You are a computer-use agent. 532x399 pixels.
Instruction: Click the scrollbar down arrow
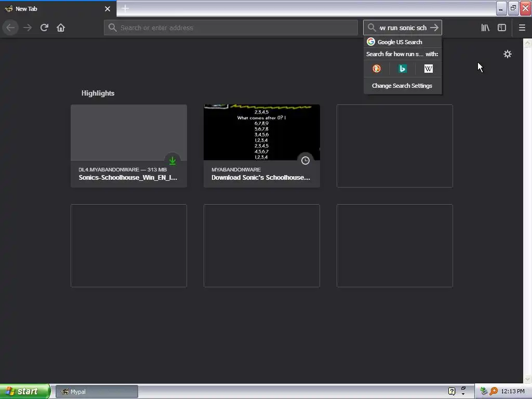[527, 379]
